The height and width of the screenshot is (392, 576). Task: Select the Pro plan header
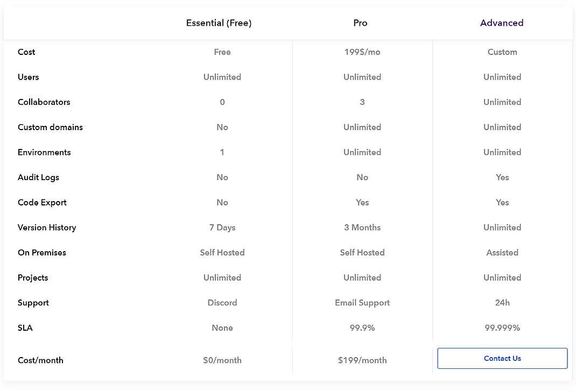point(360,23)
